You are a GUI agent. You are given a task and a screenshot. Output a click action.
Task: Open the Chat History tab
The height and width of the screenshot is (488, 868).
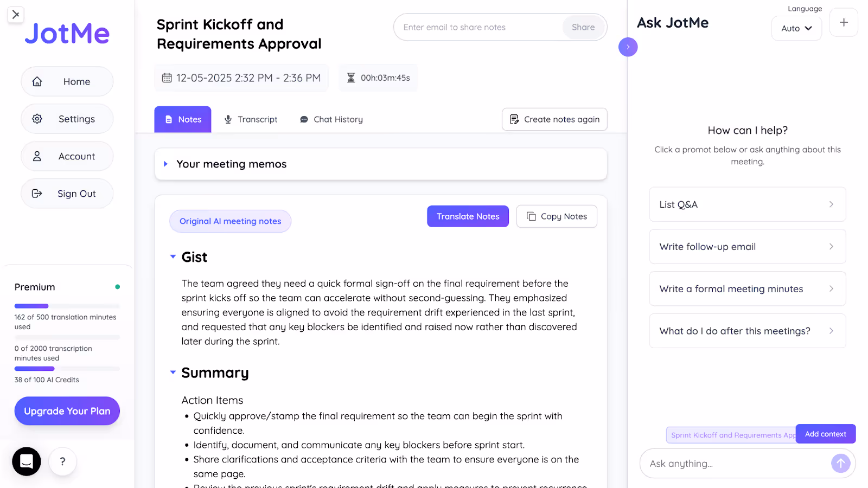click(x=331, y=119)
